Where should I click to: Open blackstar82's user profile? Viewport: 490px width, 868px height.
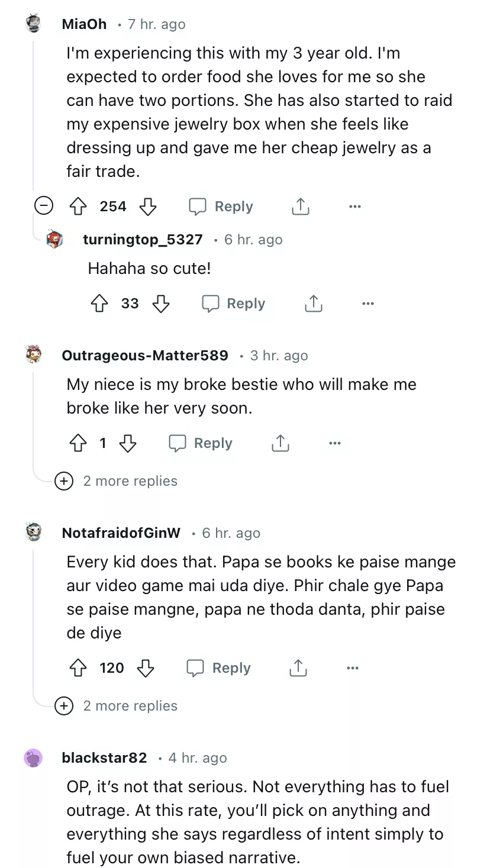point(104,758)
